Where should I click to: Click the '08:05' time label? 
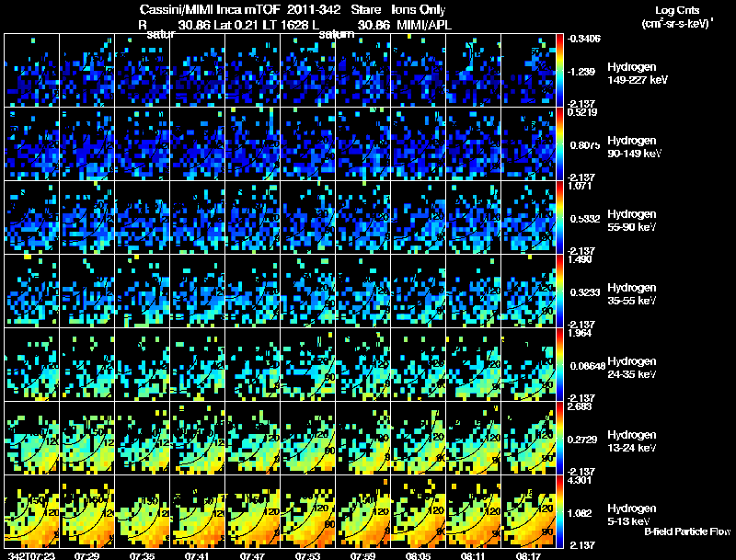(x=419, y=555)
